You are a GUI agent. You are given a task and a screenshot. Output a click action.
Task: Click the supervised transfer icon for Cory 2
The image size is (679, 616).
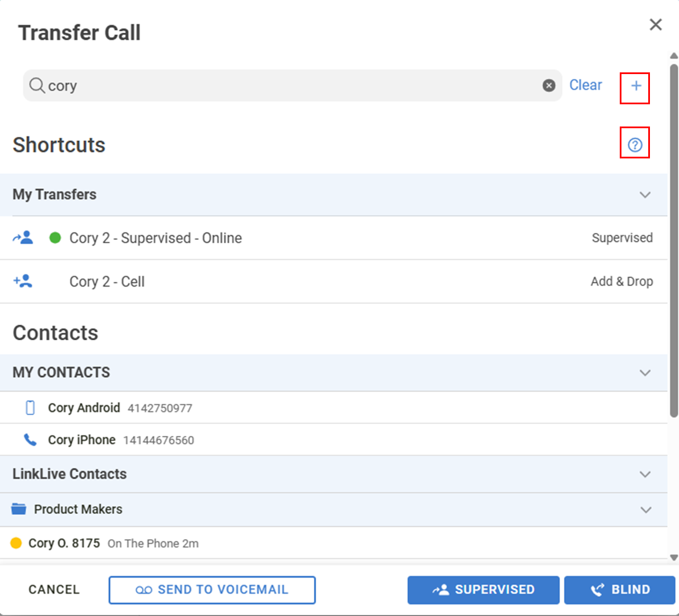tap(23, 238)
